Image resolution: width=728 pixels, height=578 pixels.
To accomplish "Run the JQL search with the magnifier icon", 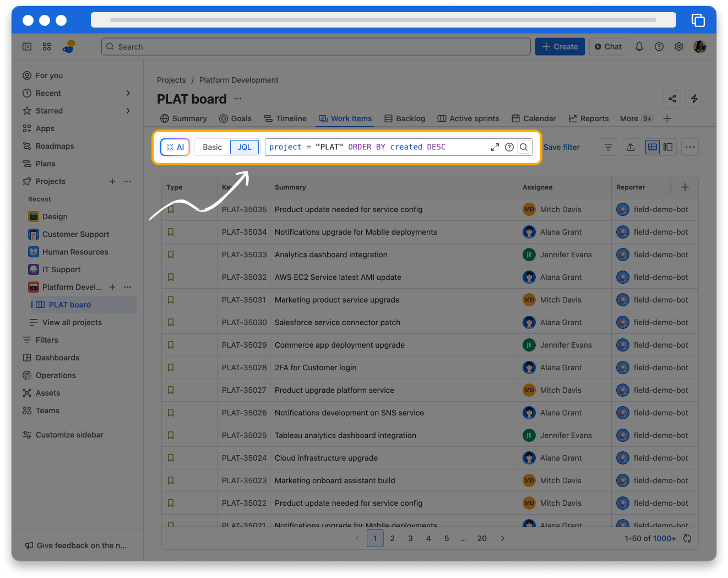I will click(x=524, y=147).
